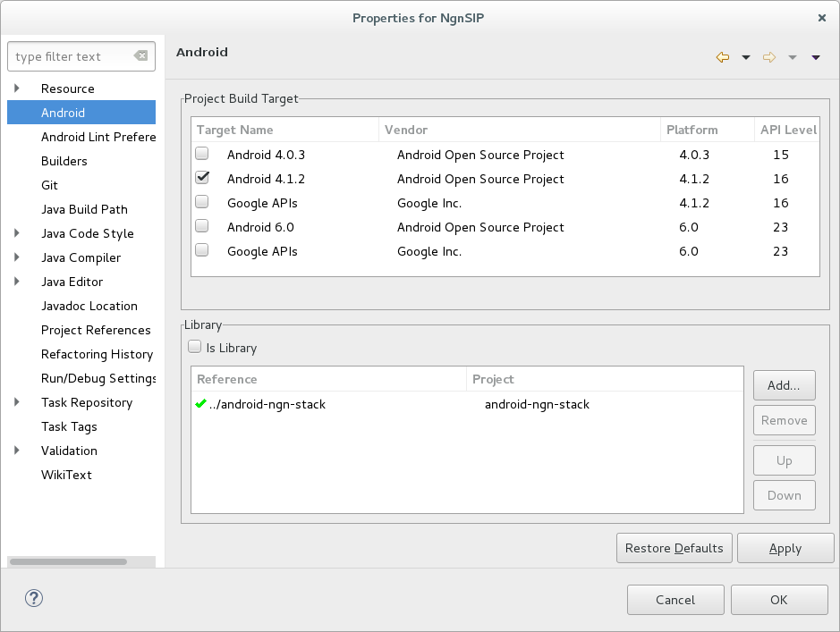The width and height of the screenshot is (840, 632).
Task: Click Restore Defaults button
Action: 674,548
